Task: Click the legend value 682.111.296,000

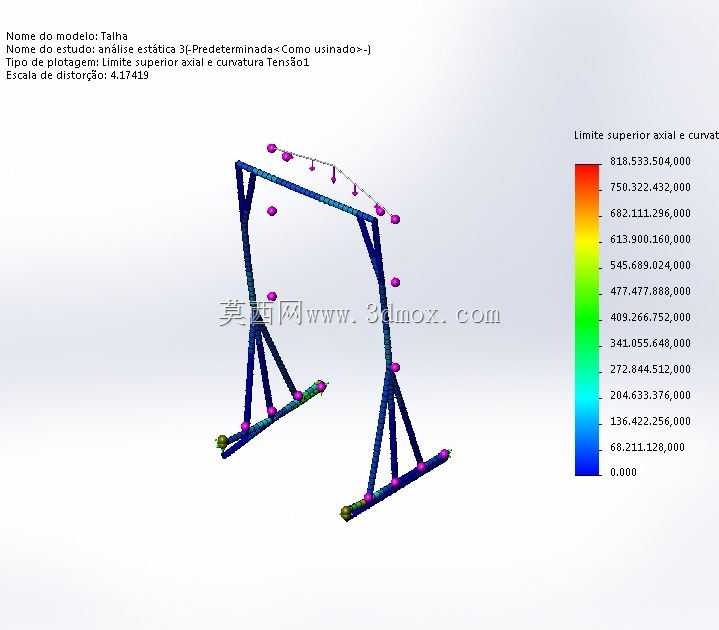Action: [x=650, y=213]
